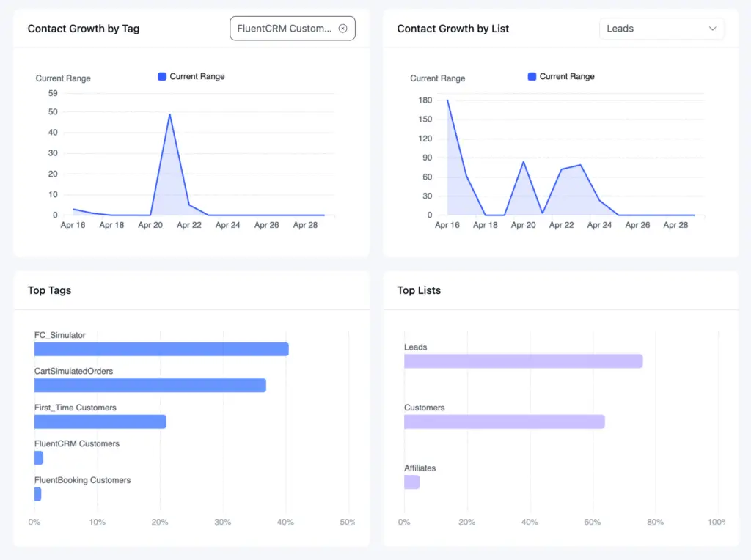Click the Leads bar in Top Lists
Image resolution: width=751 pixels, height=560 pixels.
(x=523, y=361)
